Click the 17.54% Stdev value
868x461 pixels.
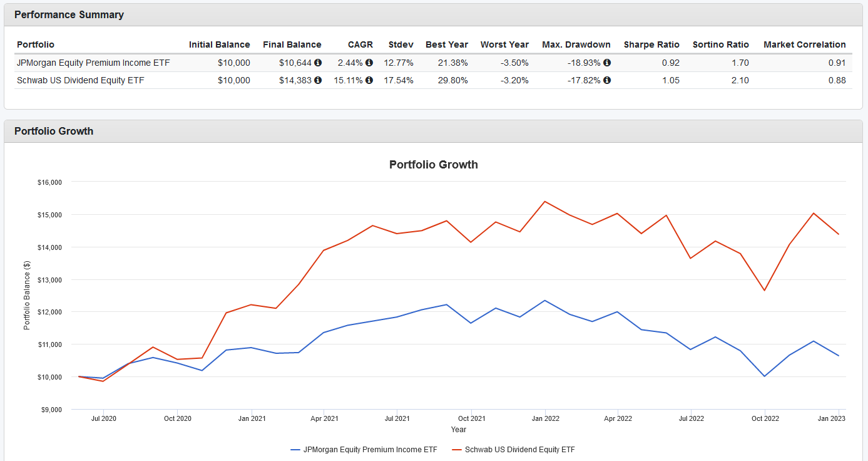coord(399,80)
